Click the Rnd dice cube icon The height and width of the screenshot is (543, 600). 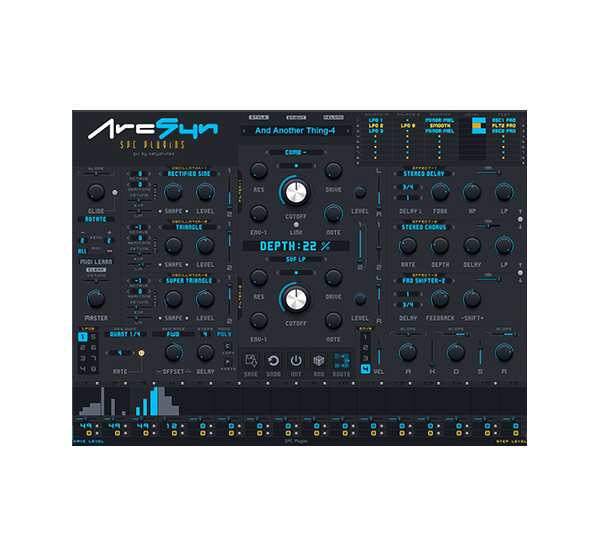click(x=318, y=361)
